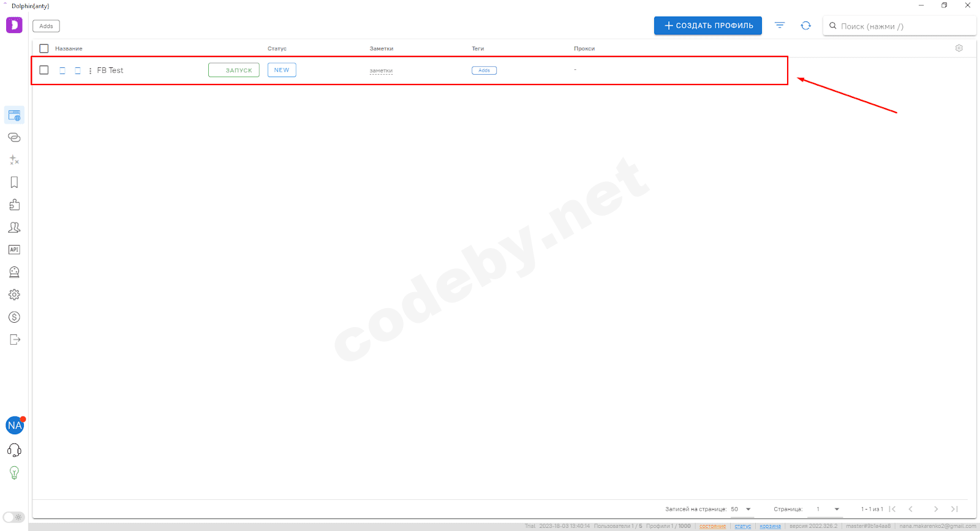The height and width of the screenshot is (531, 980).
Task: Go to the last page
Action: pyautogui.click(x=954, y=509)
